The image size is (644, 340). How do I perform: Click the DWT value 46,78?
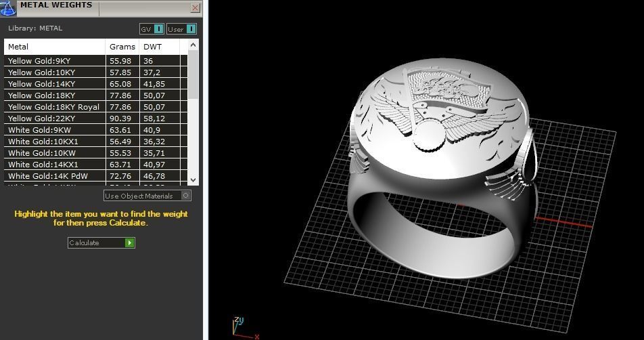(x=154, y=176)
